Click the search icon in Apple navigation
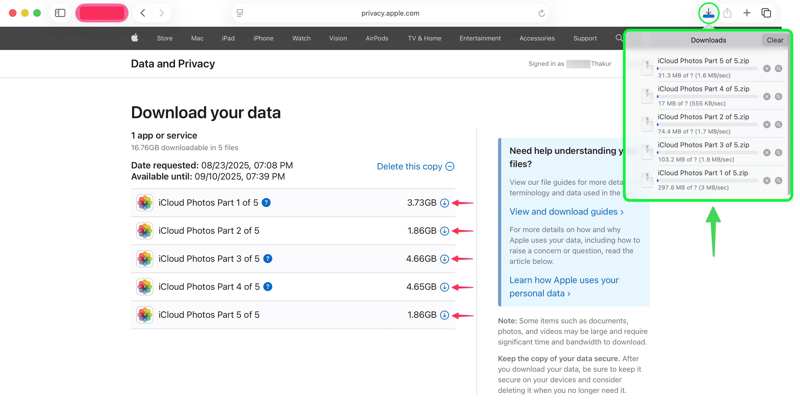This screenshot has height=409, width=800. point(618,38)
